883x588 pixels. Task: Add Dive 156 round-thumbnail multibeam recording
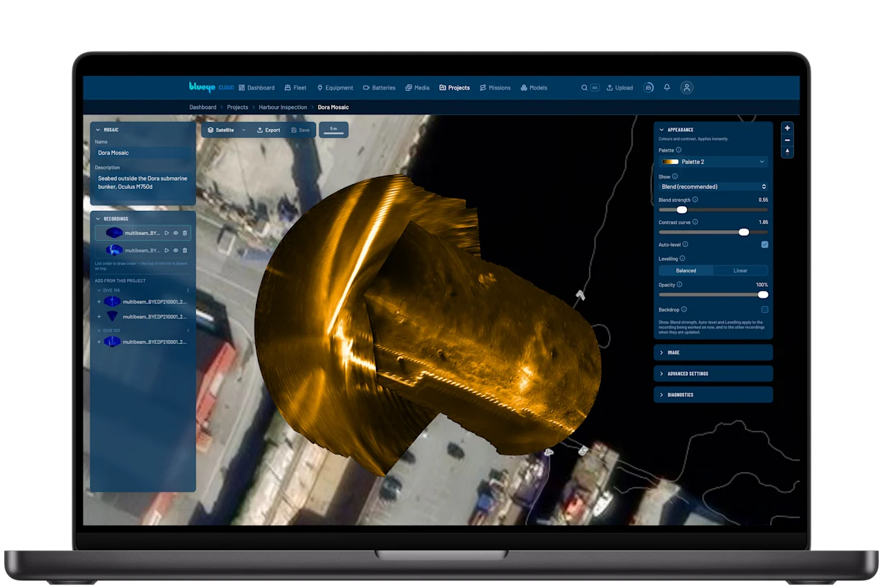point(99,302)
